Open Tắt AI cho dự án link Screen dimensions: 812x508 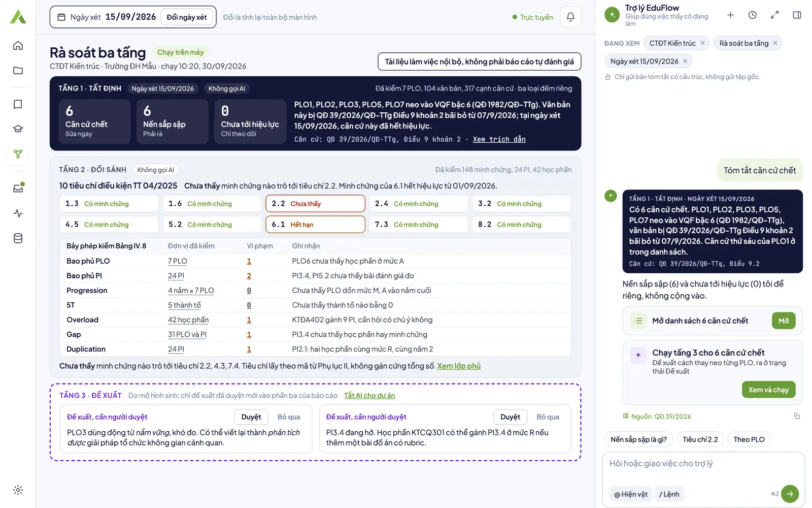coord(369,395)
